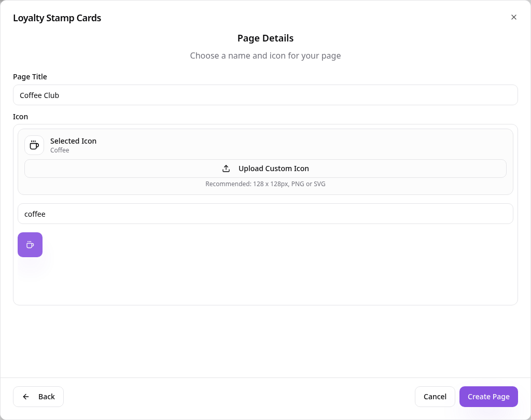Viewport: 531px width, 420px height.
Task: Click the Coffee name under Selected Icon
Action: click(x=60, y=150)
